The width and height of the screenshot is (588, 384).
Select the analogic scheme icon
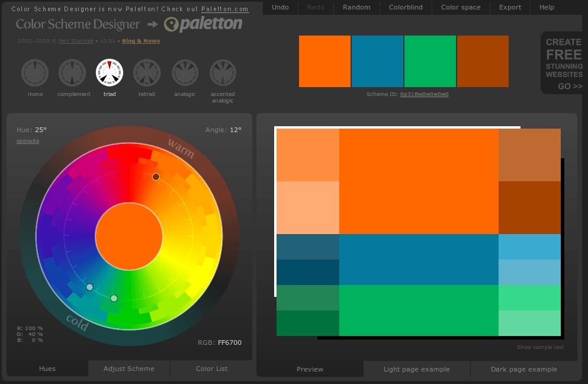tap(185, 73)
